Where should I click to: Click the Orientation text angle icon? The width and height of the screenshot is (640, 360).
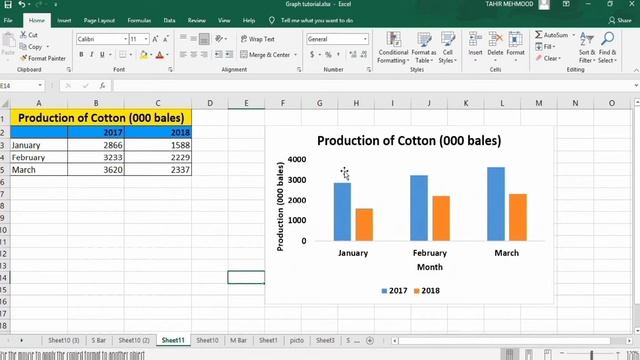(219, 39)
